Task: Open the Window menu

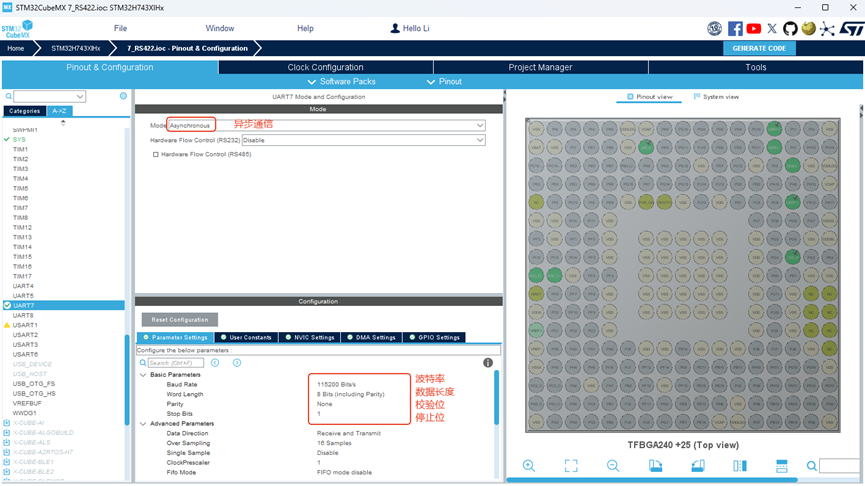Action: [220, 28]
